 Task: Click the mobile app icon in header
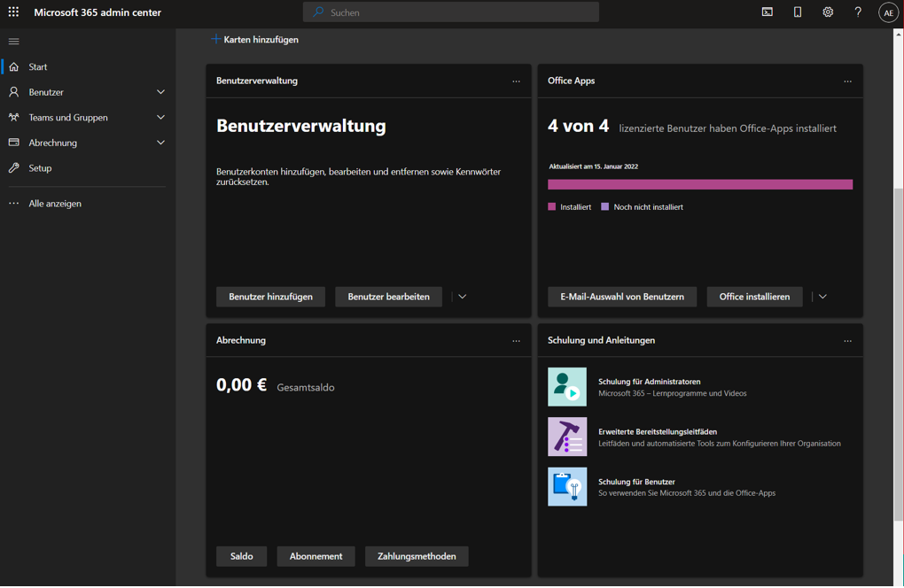point(798,12)
